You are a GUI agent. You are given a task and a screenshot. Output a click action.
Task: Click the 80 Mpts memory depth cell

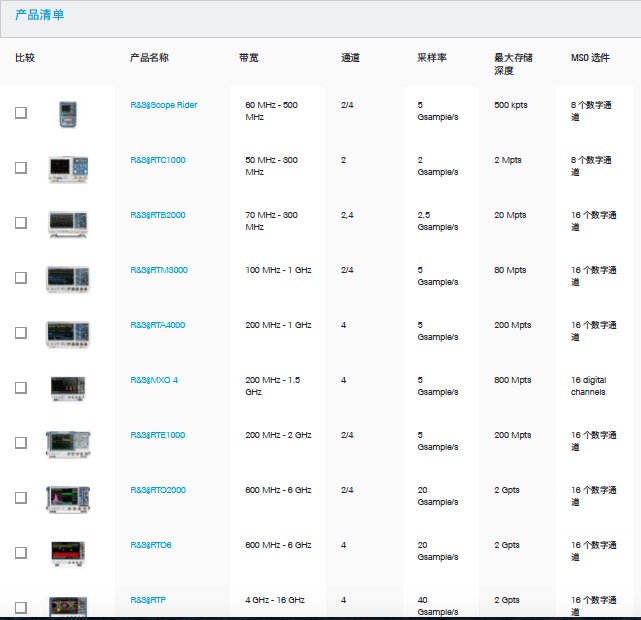coord(510,270)
